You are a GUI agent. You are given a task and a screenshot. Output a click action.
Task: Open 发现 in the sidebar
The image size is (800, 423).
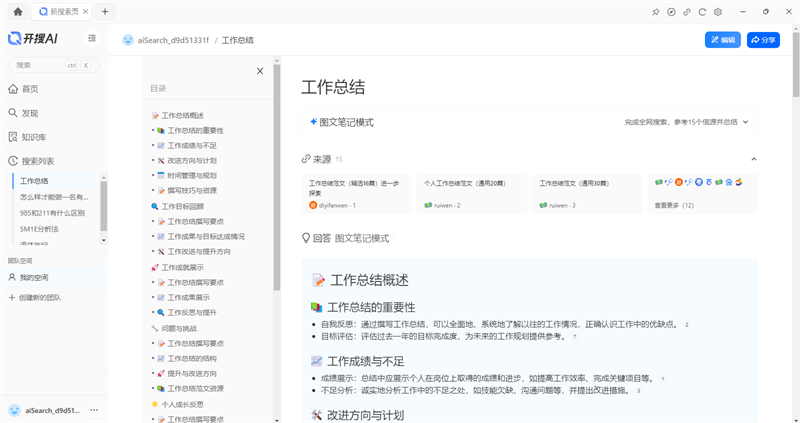(30, 113)
